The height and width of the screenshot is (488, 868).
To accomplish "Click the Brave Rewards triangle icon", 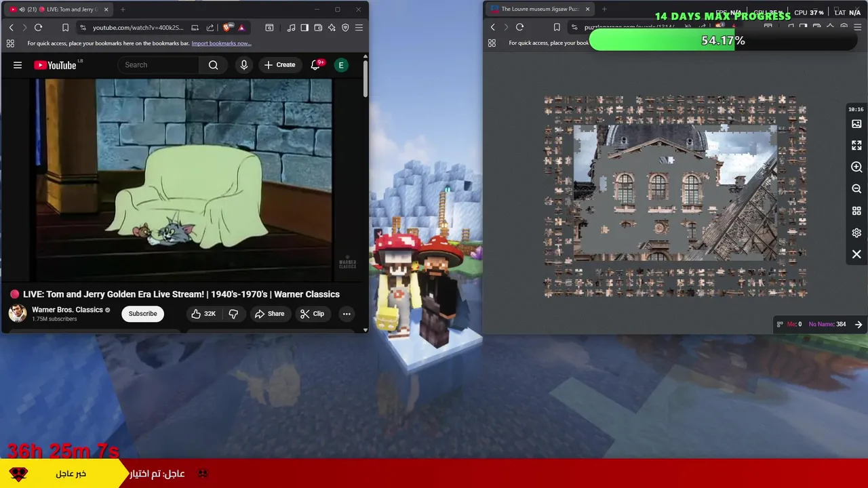I will [241, 28].
